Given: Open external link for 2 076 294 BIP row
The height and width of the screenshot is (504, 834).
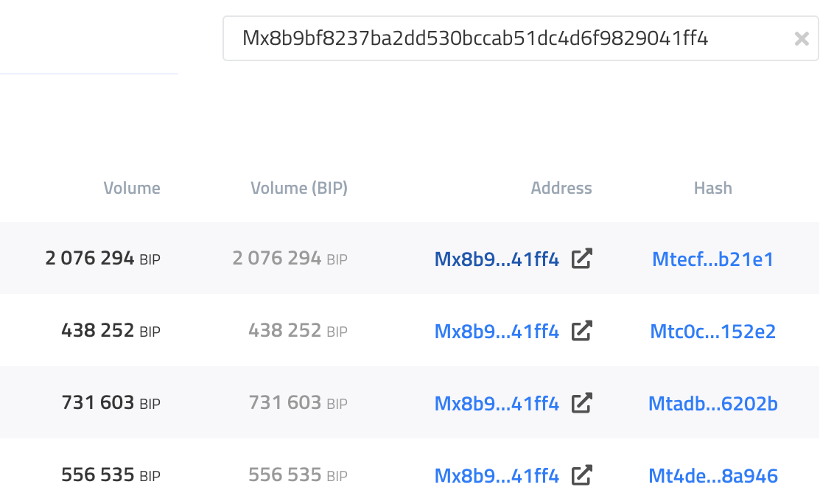Looking at the screenshot, I should click(582, 259).
